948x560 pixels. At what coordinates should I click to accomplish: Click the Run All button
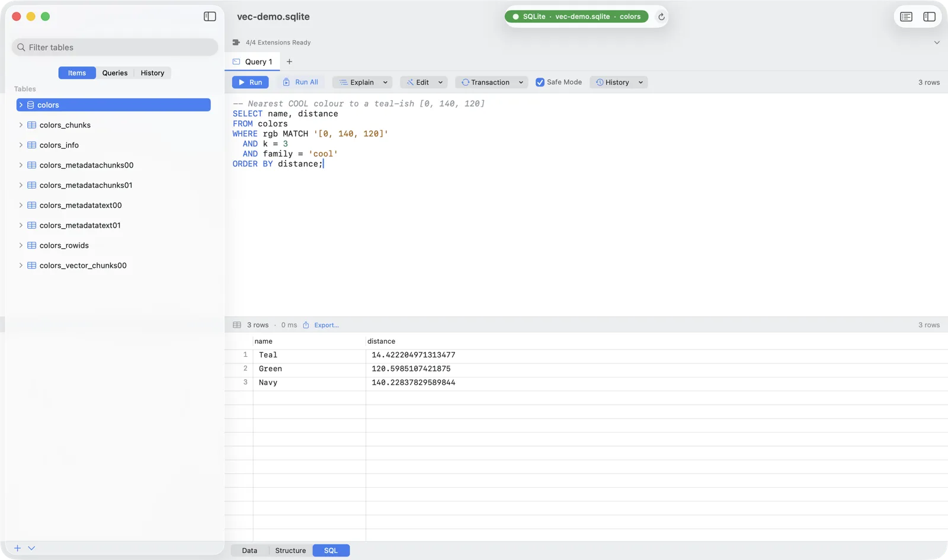300,82
